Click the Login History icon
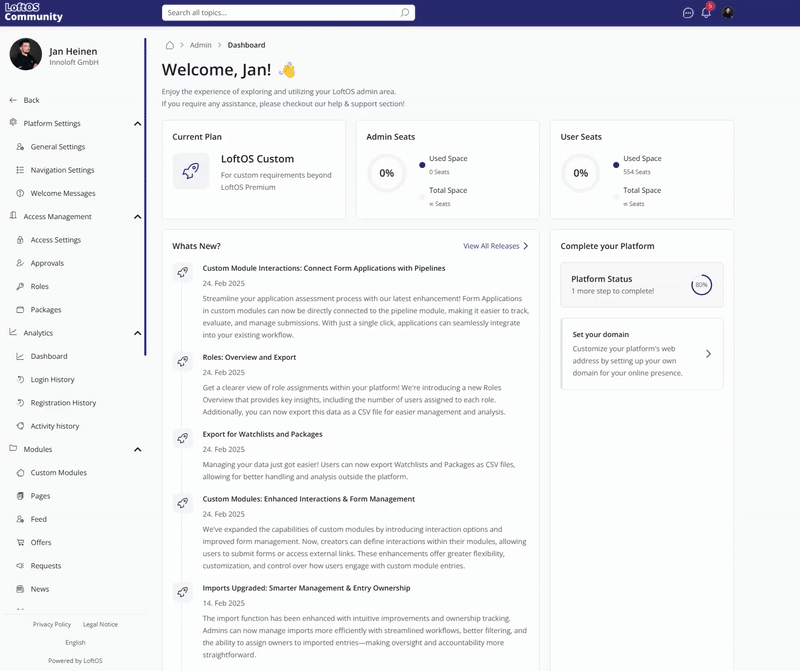Image resolution: width=800 pixels, height=671 pixels. click(x=20, y=380)
